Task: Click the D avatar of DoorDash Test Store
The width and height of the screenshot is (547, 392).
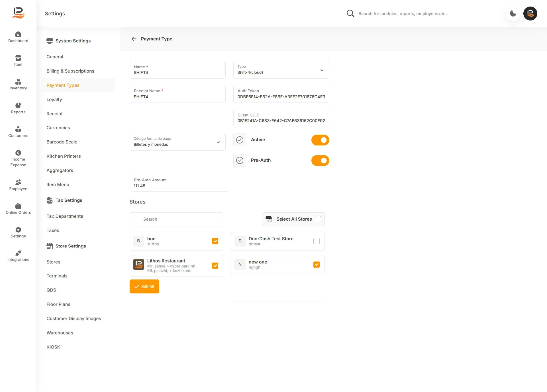Action: coord(240,241)
